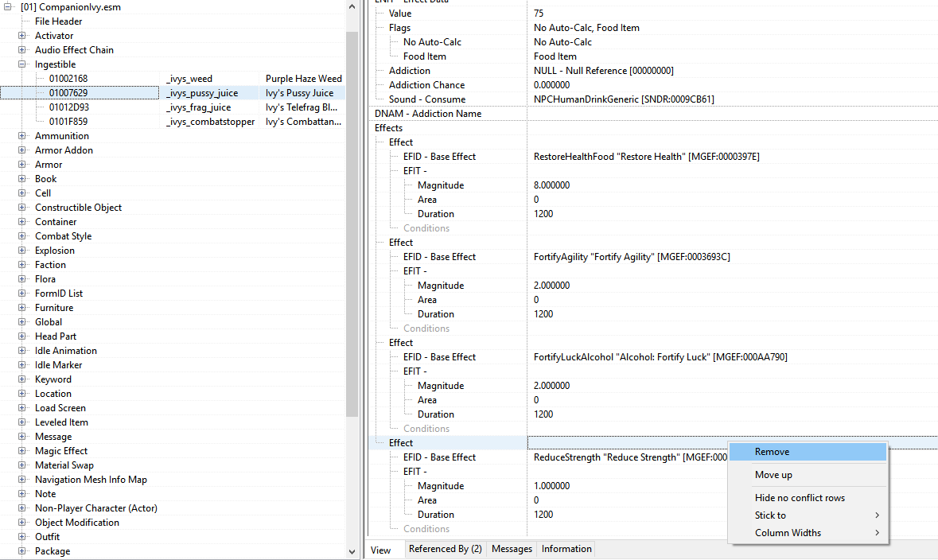Select the Keyword tree row

click(53, 379)
